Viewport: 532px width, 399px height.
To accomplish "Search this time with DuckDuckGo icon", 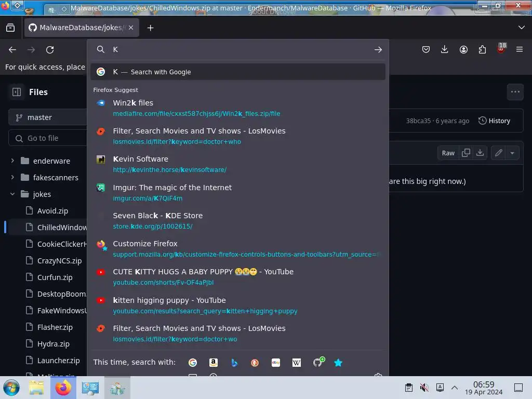I will point(255,362).
